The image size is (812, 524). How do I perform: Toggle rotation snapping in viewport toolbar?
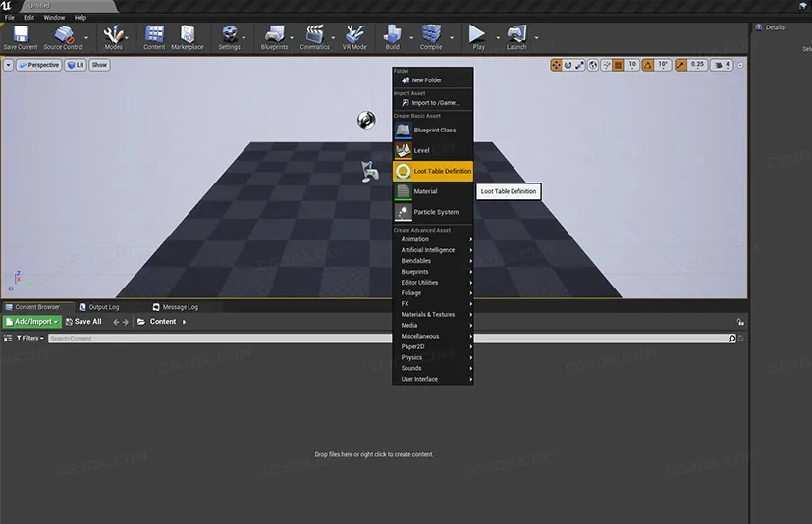648,65
